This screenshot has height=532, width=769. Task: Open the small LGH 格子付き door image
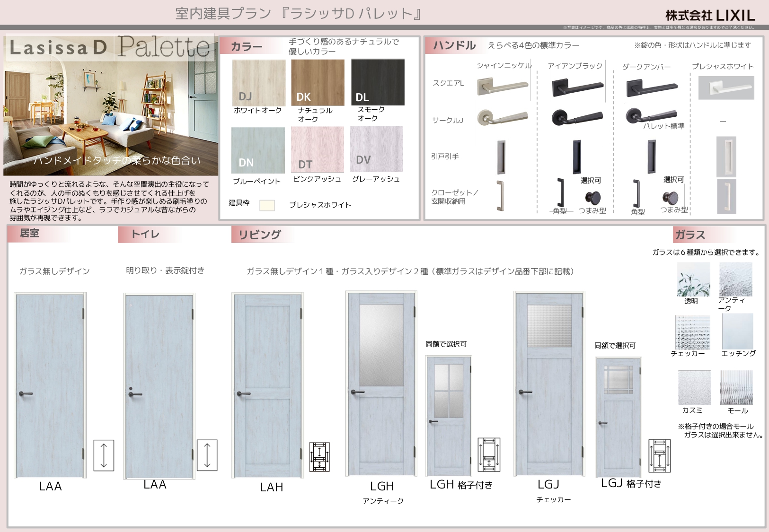click(x=449, y=416)
